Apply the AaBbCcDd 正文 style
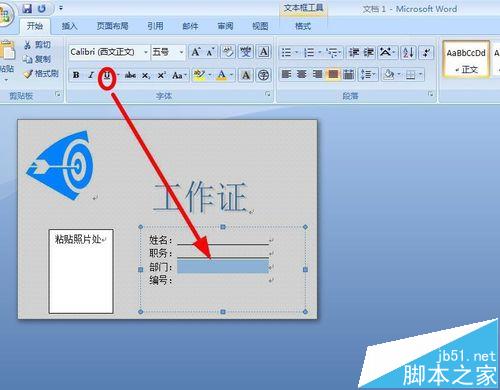Screen dimensions: 500x390 [x=466, y=60]
